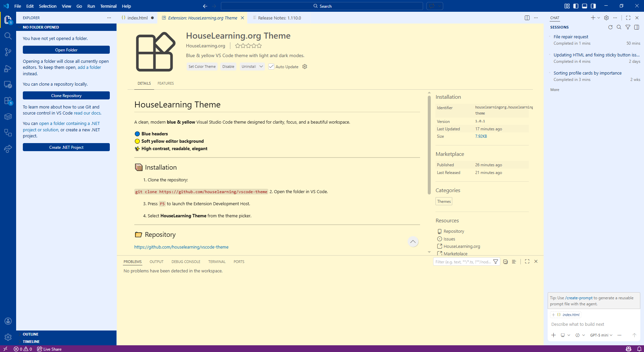Open the Search view in activity bar
Screen dimensions: 644x352
[x=8, y=36]
